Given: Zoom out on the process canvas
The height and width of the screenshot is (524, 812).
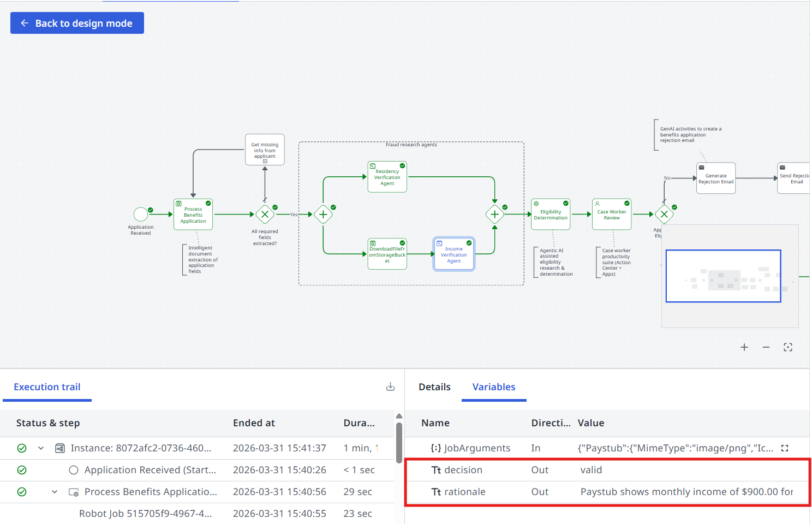Looking at the screenshot, I should pos(766,347).
